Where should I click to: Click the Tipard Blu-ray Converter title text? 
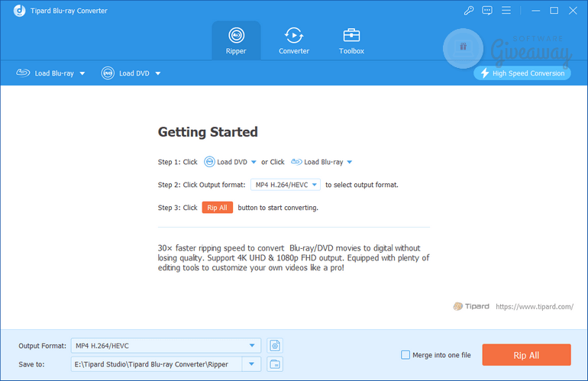point(69,11)
